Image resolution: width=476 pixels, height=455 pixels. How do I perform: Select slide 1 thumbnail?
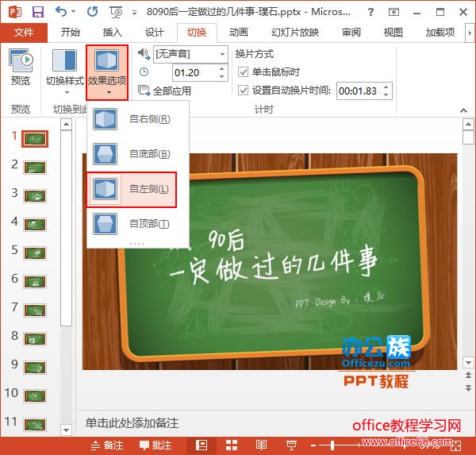pos(35,139)
